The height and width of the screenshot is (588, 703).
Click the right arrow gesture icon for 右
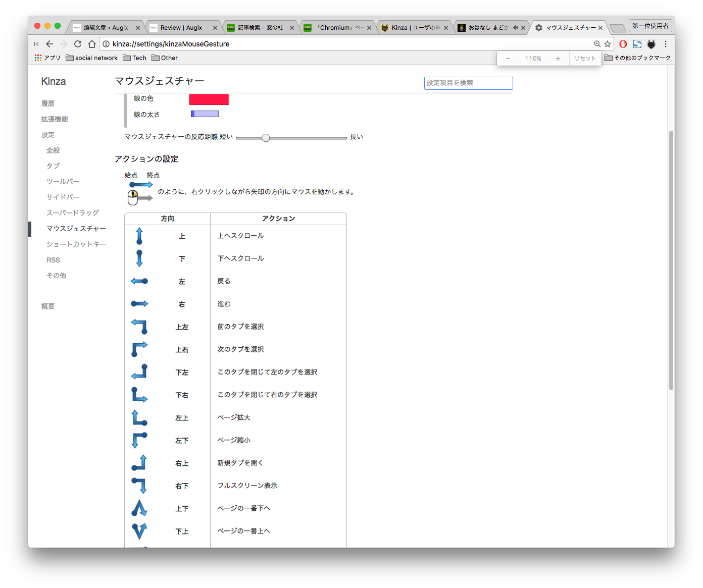139,304
